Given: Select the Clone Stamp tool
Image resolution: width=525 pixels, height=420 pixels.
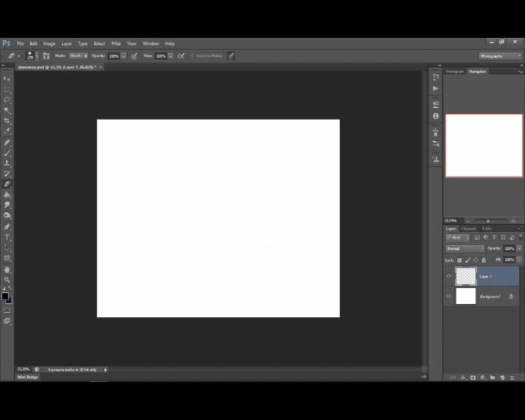Looking at the screenshot, I should click(7, 163).
